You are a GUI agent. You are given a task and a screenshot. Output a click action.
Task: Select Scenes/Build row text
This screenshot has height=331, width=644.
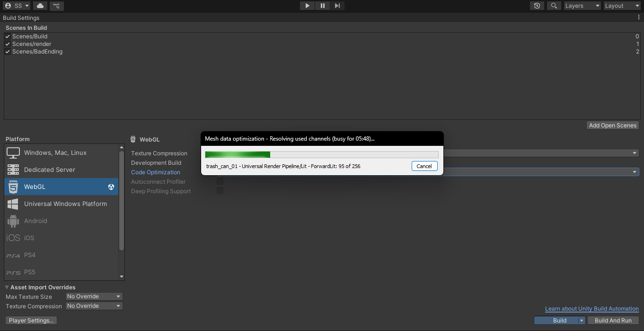coord(30,36)
